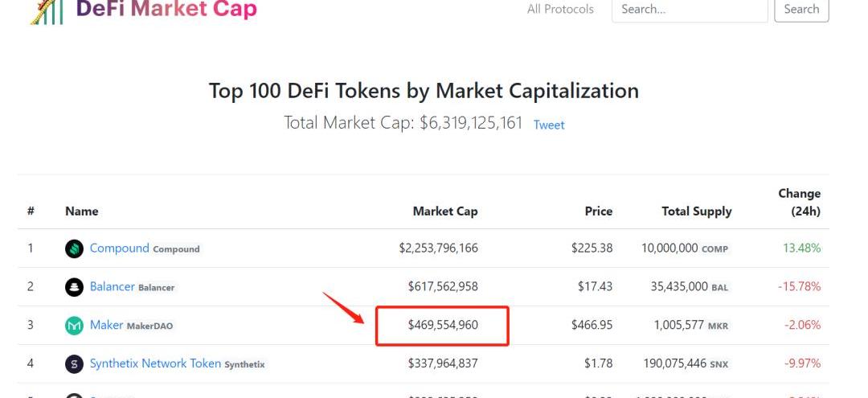The width and height of the screenshot is (868, 398).
Task: Click Maker's highlighted market cap value
Action: 442,325
